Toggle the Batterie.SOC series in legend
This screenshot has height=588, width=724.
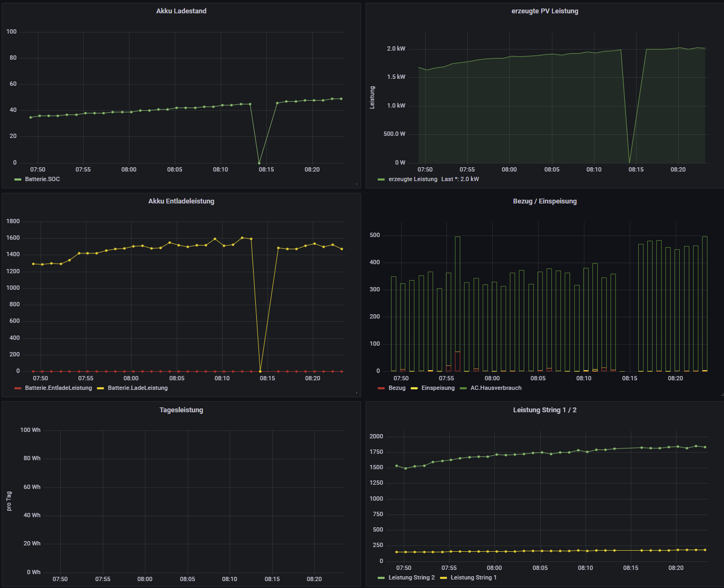[42, 179]
